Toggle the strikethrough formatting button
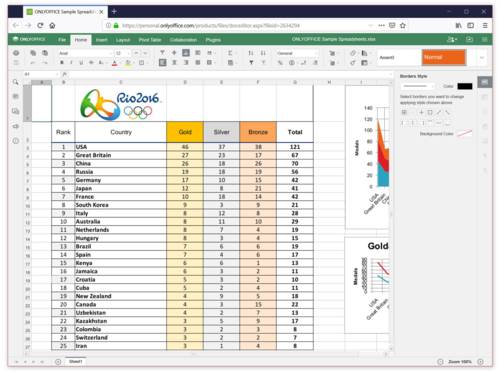Viewport: 500px width, 373px height. tap(91, 63)
